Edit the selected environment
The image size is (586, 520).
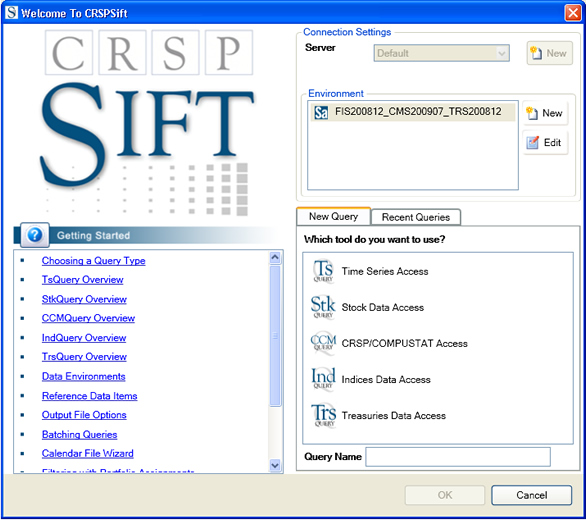[x=545, y=142]
